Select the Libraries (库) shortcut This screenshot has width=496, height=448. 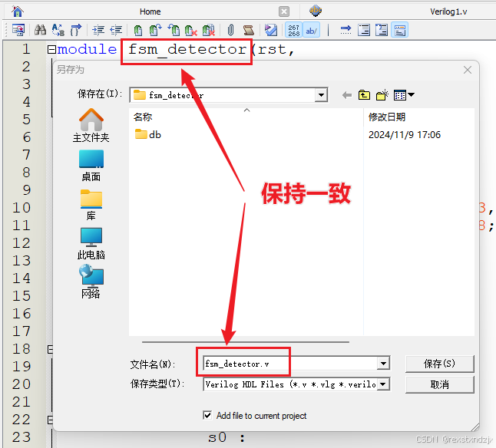[91, 205]
